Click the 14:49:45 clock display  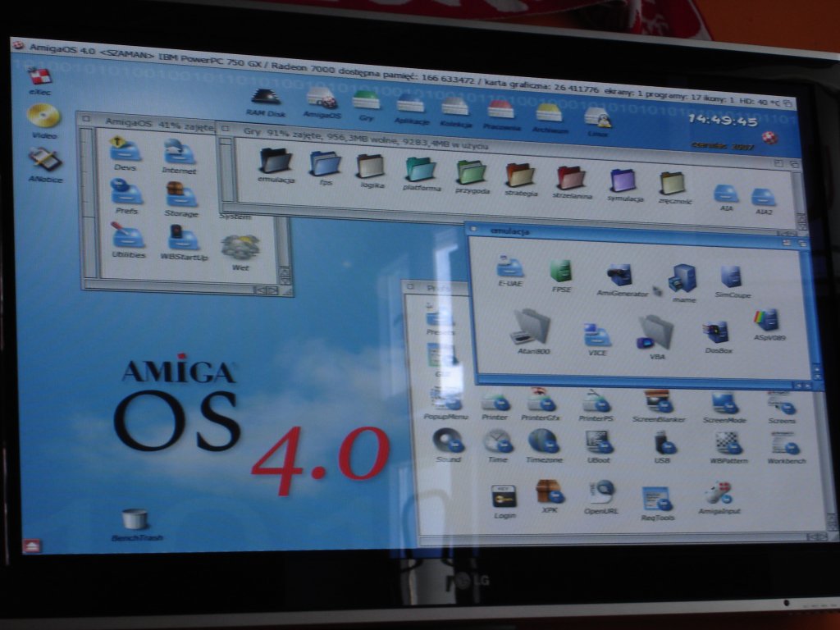[722, 120]
